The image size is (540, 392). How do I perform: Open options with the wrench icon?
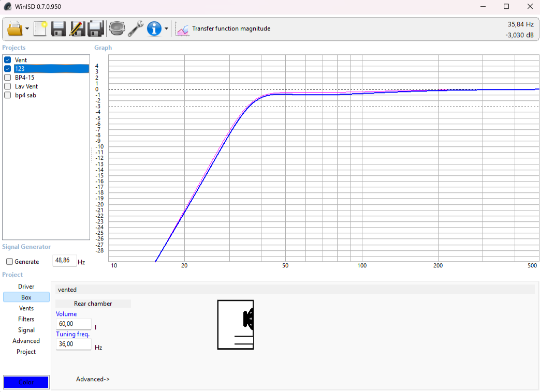[x=136, y=28]
